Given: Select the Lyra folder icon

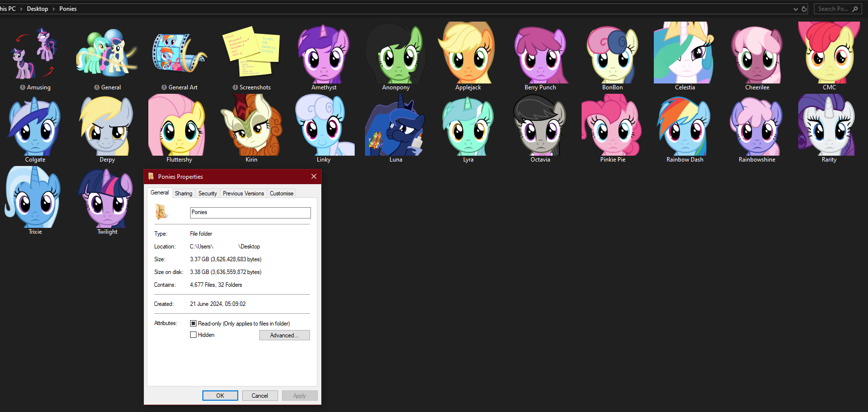Looking at the screenshot, I should click(468, 126).
